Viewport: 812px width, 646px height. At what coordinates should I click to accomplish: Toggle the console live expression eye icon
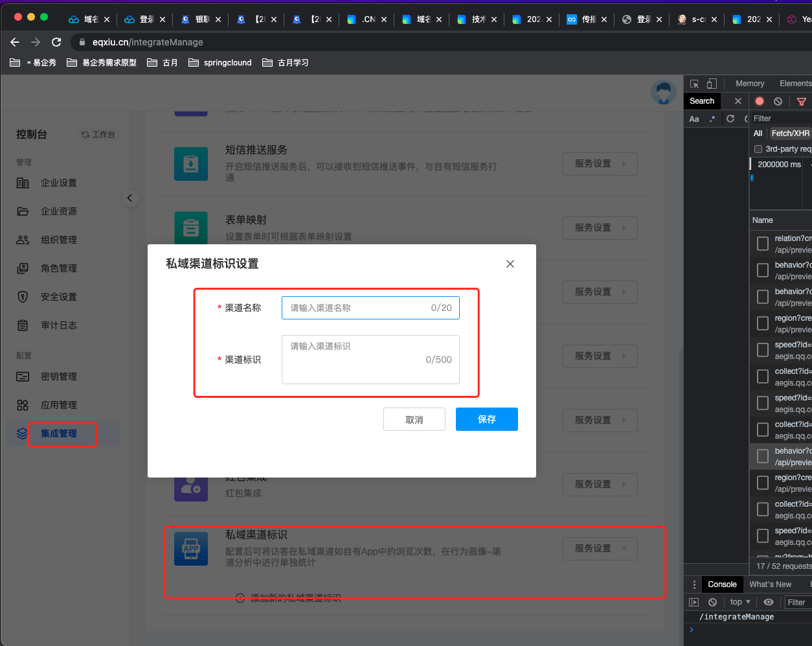769,602
